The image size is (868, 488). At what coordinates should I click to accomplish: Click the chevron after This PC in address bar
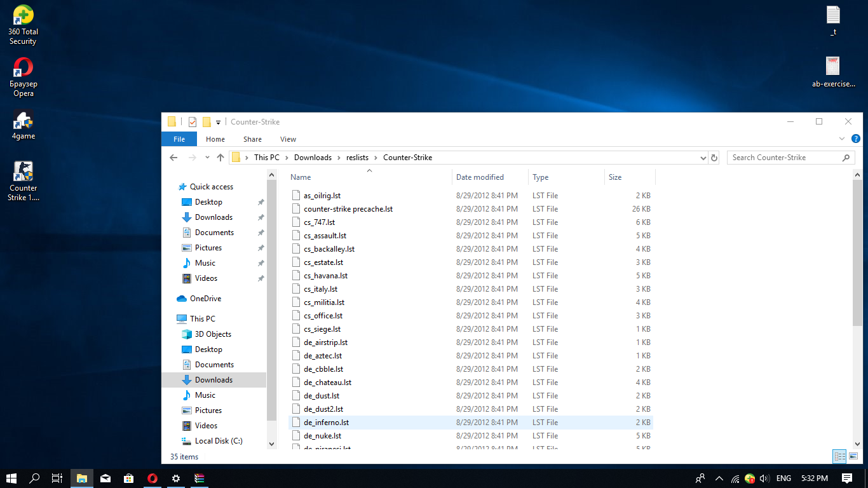point(287,158)
